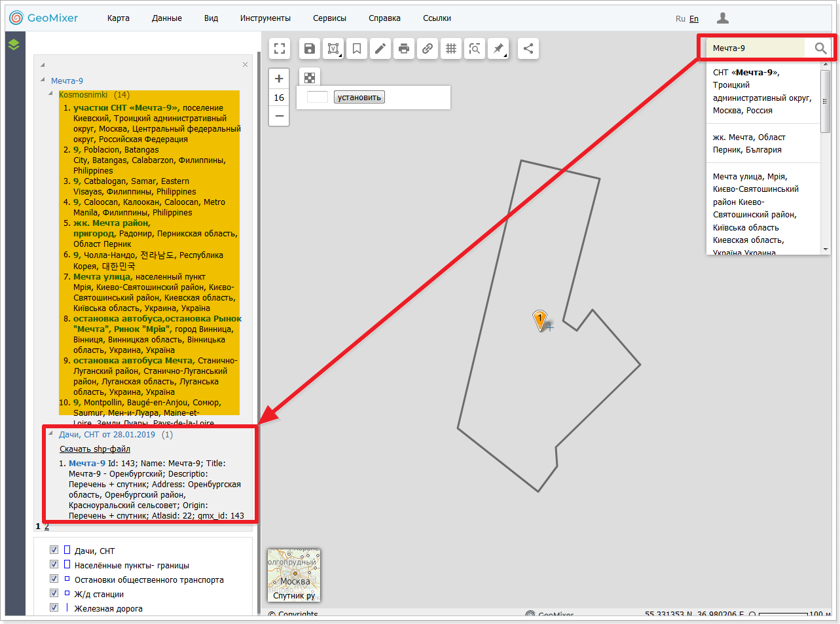This screenshot has height=624, width=840.
Task: Print the map using printer icon
Action: click(x=404, y=48)
